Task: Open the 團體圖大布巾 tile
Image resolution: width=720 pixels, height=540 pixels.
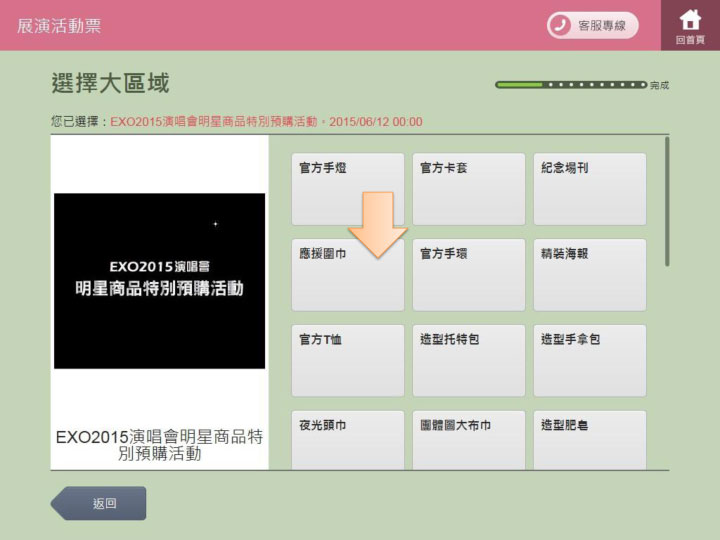Action: pos(469,440)
